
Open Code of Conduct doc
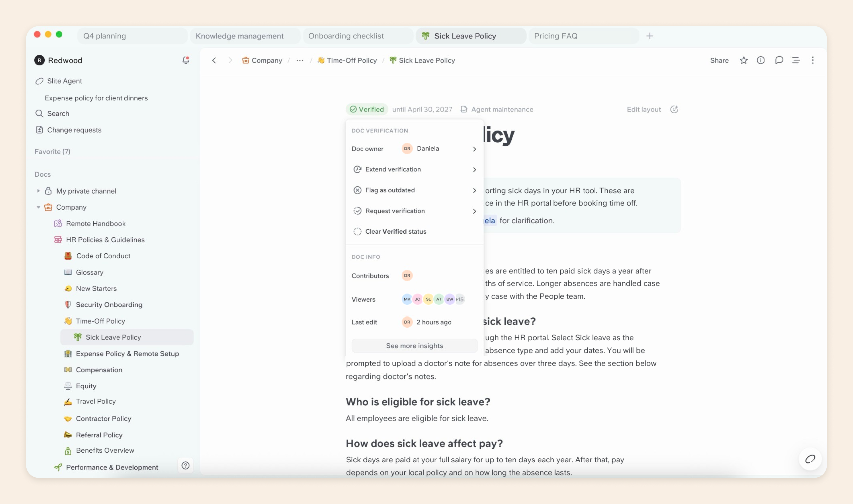coord(97,256)
